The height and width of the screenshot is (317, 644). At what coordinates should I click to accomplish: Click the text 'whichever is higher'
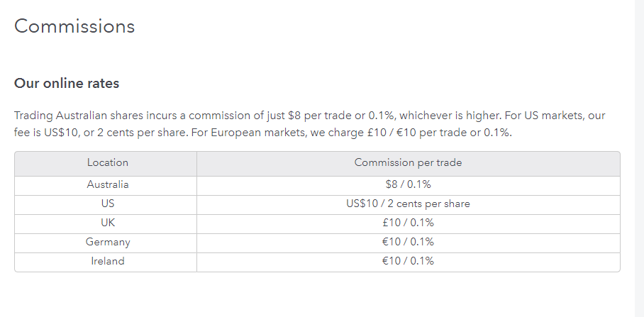[x=450, y=116]
